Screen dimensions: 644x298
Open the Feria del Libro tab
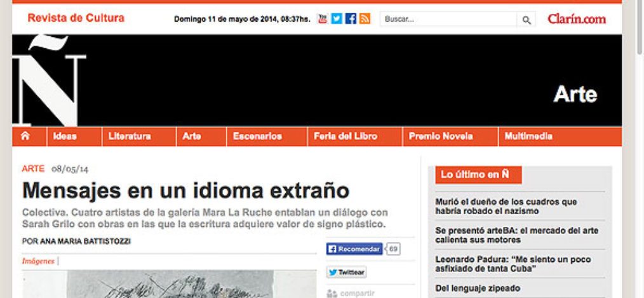[x=354, y=137]
